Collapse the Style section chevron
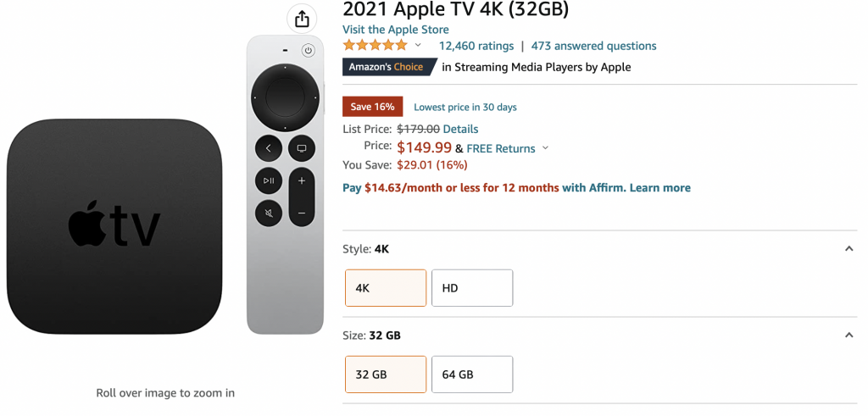Image resolution: width=868 pixels, height=416 pixels. tap(849, 249)
